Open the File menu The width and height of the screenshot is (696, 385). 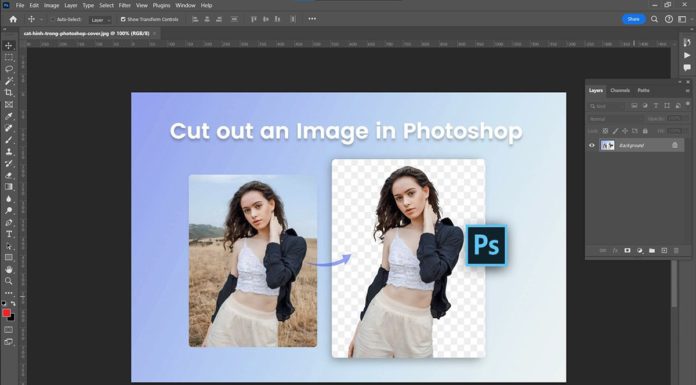pos(20,5)
